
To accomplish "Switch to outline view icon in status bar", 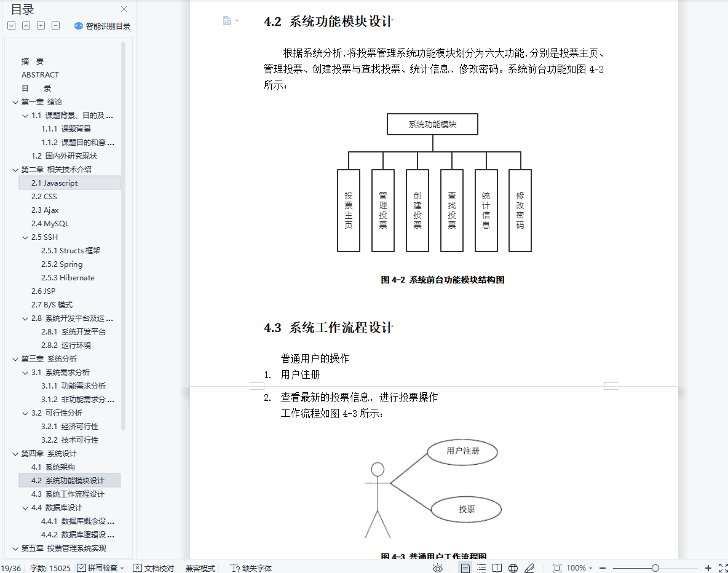I will coord(481,568).
